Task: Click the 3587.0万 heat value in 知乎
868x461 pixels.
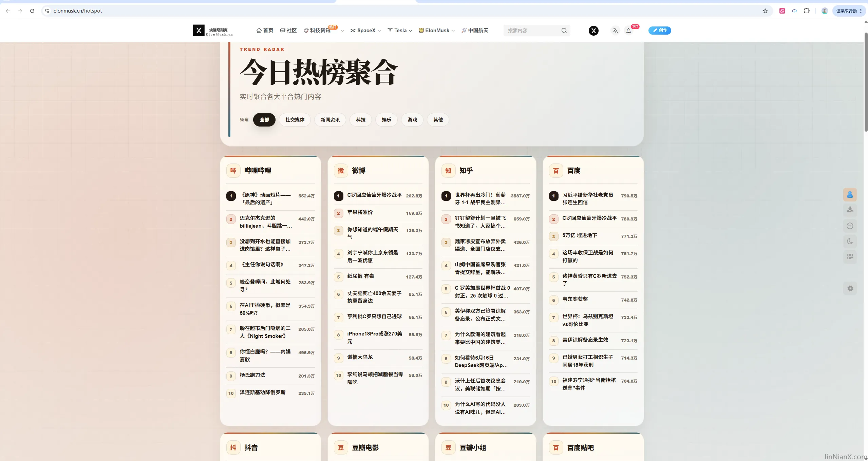Action: tap(520, 196)
